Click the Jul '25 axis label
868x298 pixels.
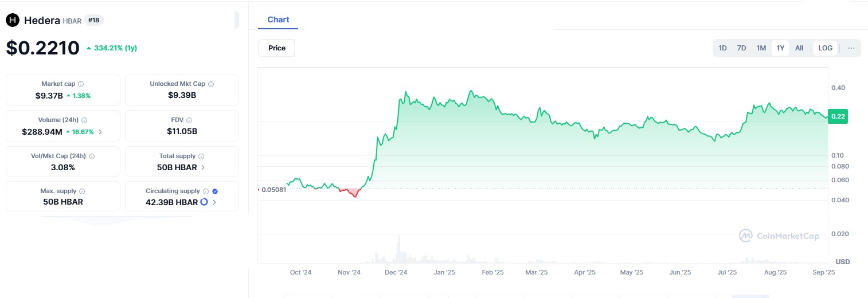[x=727, y=273]
